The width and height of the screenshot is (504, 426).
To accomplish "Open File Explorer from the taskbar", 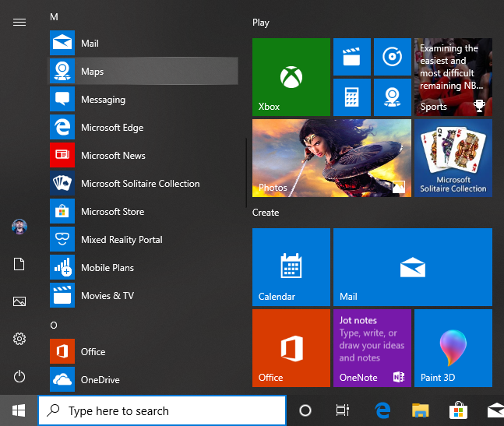I will point(421,410).
